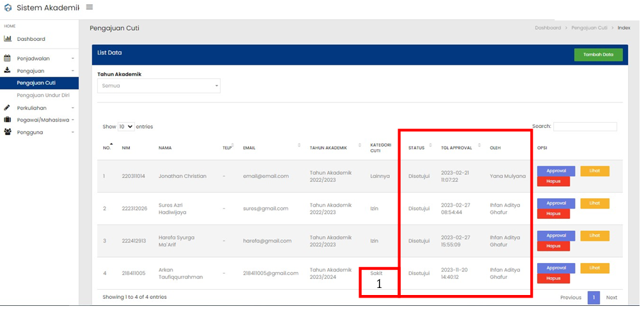Open the Tahun Akademik dropdown
Image resolution: width=644 pixels, height=311 pixels.
tap(159, 86)
